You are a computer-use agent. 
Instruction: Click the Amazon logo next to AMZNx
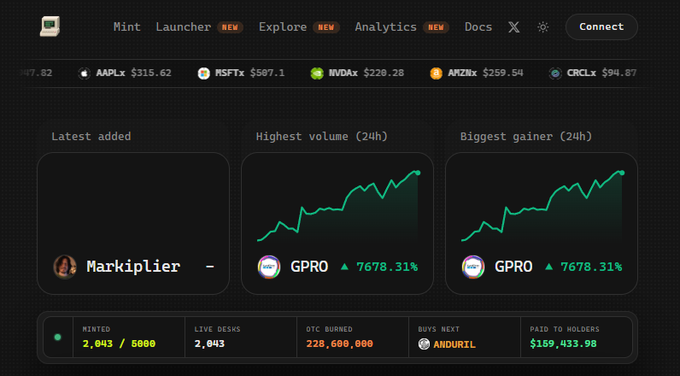pyautogui.click(x=436, y=73)
